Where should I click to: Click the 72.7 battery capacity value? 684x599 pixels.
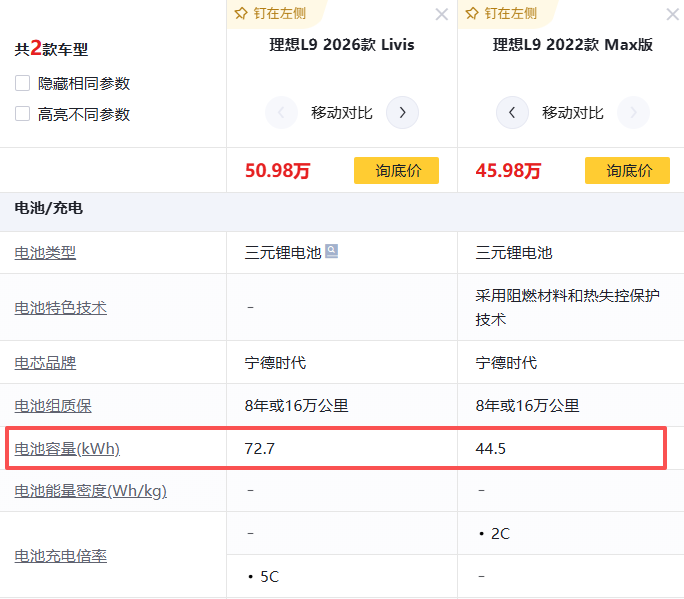click(x=260, y=448)
